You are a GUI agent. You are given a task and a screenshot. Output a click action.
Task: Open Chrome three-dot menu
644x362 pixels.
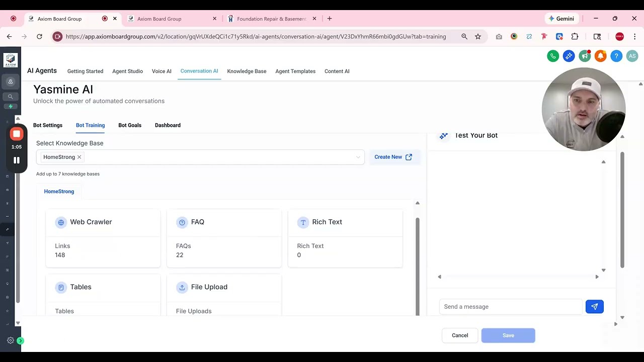(634, 36)
